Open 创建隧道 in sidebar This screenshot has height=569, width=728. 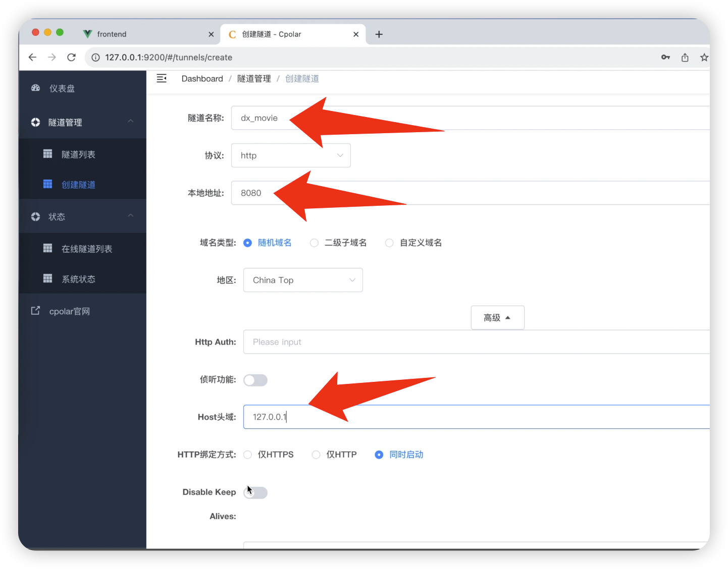tap(82, 185)
